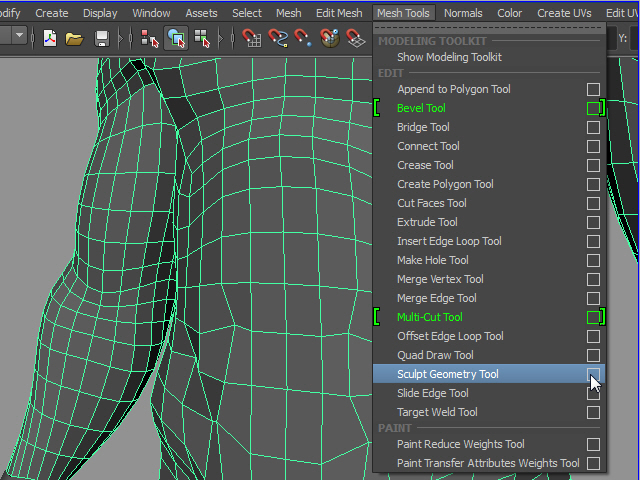640x480 pixels.
Task: Open the Create UVs menu
Action: pos(566,13)
